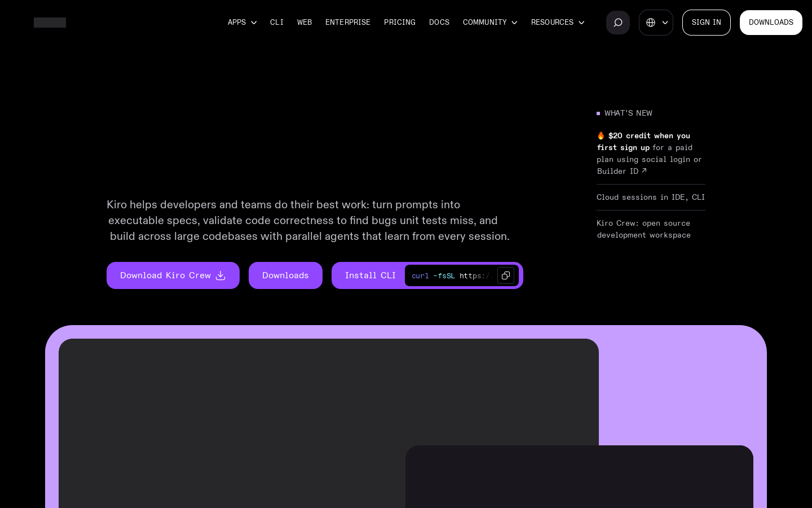Click the Install CLI label
The height and width of the screenshot is (508, 812).
coord(370,275)
